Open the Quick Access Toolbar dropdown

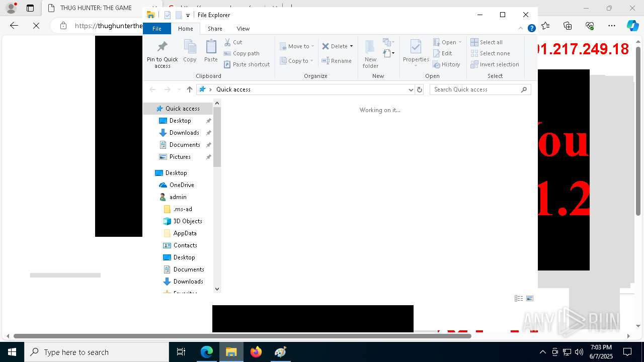point(188,16)
